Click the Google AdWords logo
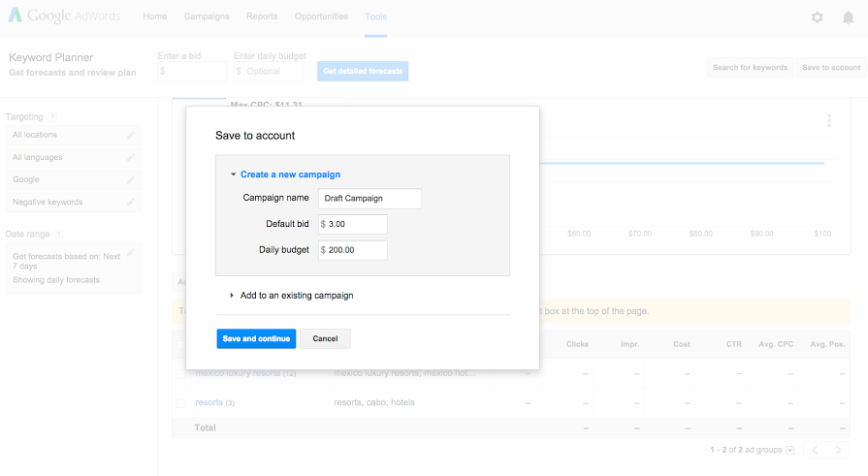Image resolution: width=868 pixels, height=476 pixels. pos(64,16)
